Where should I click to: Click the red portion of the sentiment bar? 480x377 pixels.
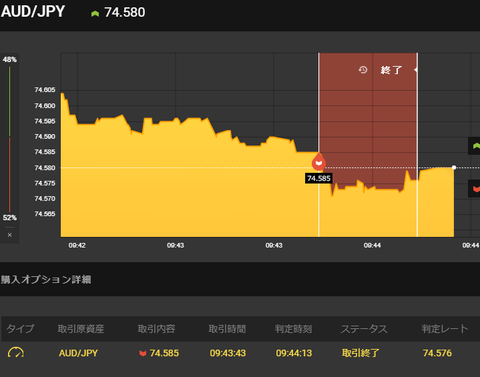[10, 174]
